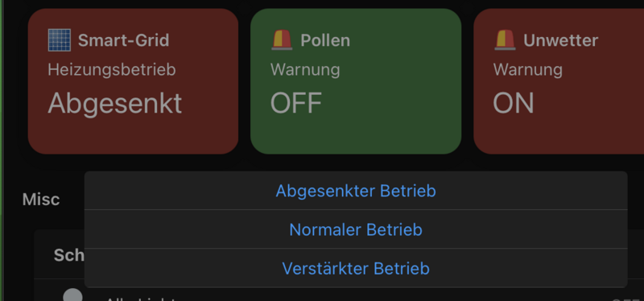
Task: Tap the Pollen OFF state value
Action: coord(296,103)
